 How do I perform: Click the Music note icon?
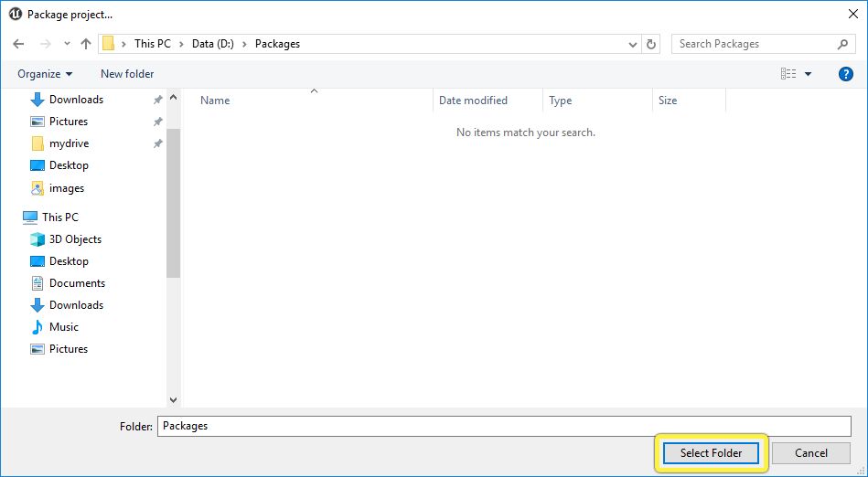click(x=38, y=327)
